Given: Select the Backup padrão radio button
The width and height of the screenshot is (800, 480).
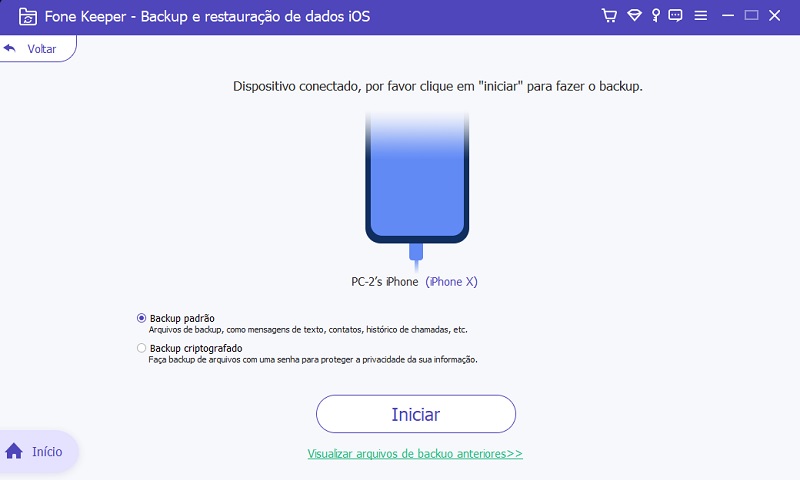Looking at the screenshot, I should coord(141,318).
